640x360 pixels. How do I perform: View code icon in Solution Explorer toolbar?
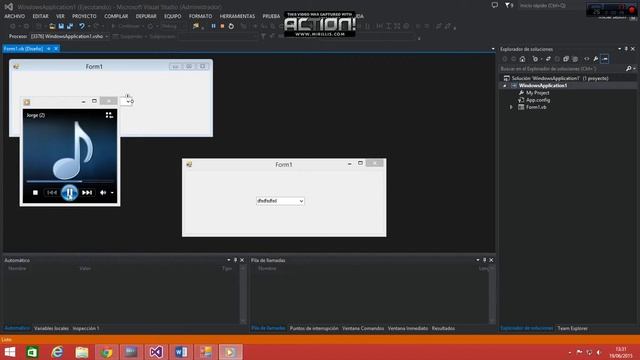click(587, 59)
